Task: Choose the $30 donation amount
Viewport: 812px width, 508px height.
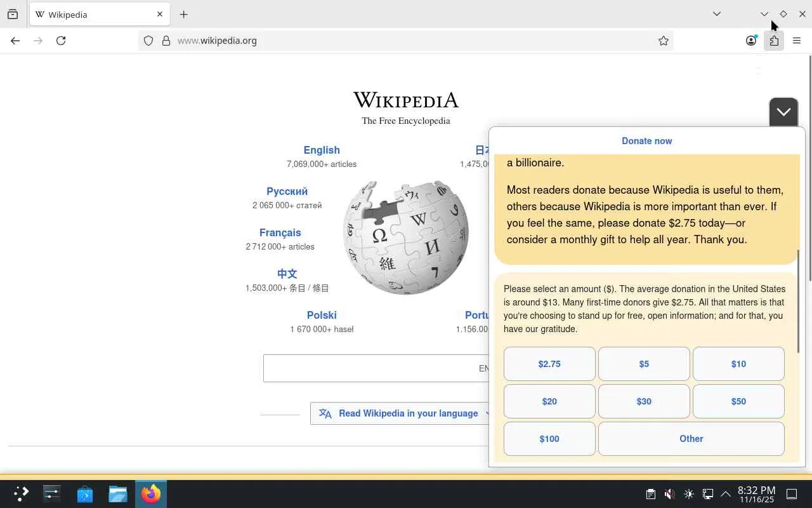Action: point(644,401)
